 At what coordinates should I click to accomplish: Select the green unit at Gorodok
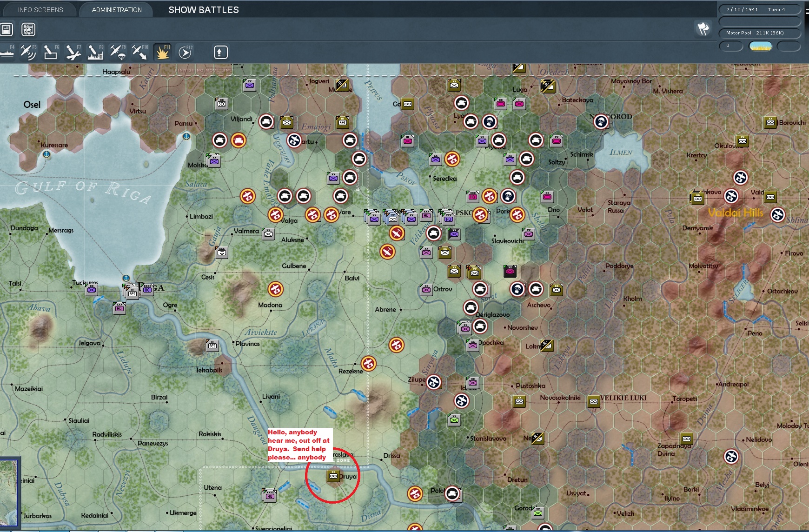[538, 513]
